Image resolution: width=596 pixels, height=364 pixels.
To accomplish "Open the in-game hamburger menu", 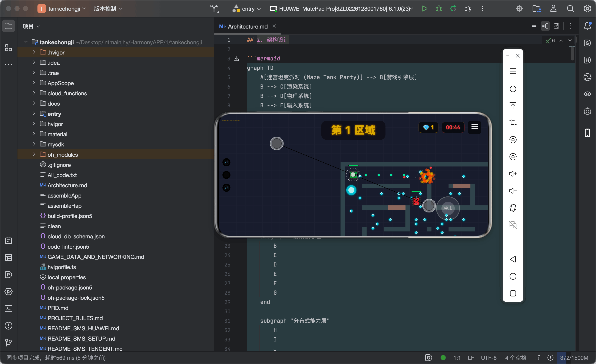I will coord(474,127).
